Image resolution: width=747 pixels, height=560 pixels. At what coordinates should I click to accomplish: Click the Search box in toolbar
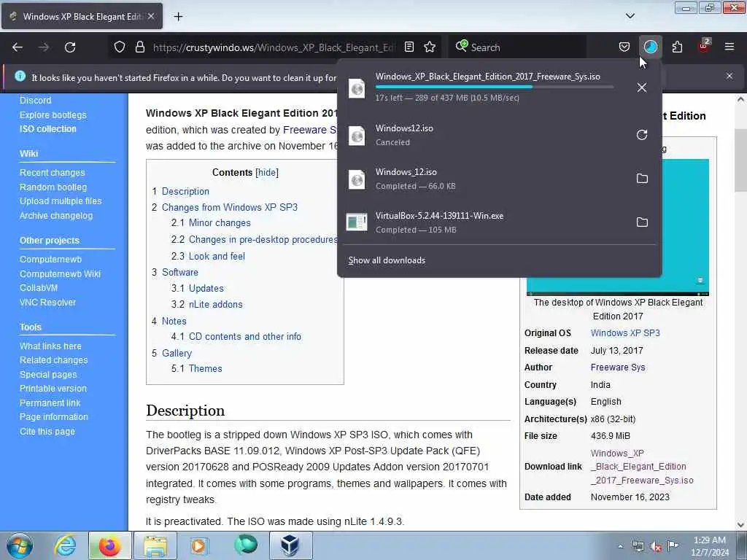point(517,47)
